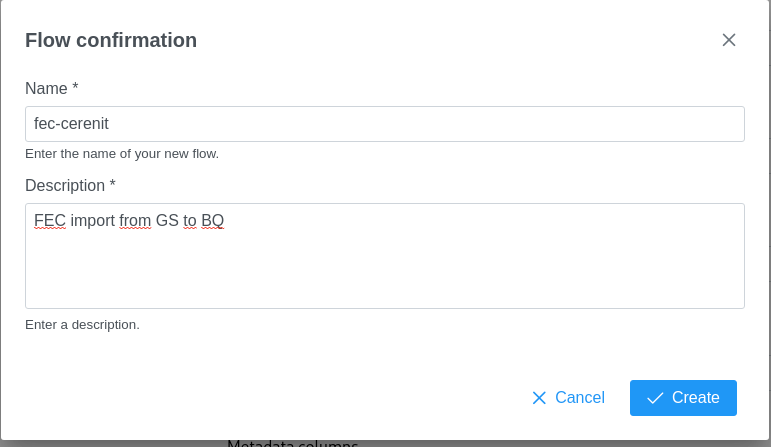This screenshot has width=771, height=447.
Task: Click the underlined word "to" in description
Action: pos(190,221)
